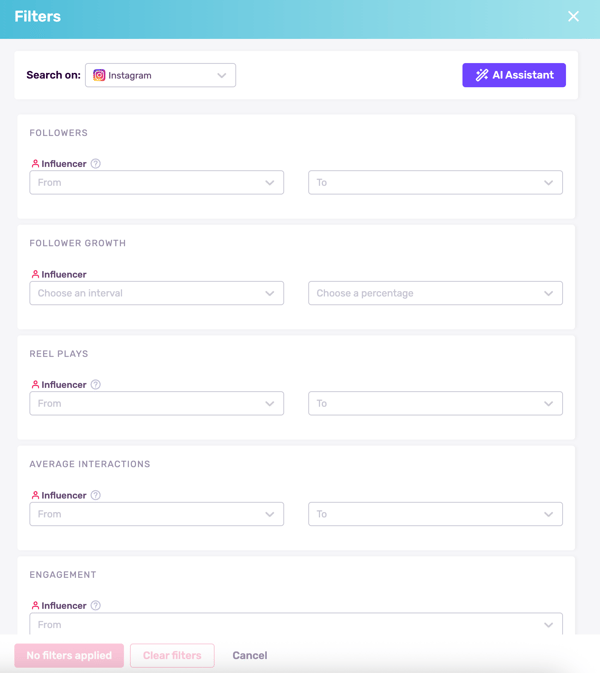
Task: Launch the AI Assistant
Action: click(514, 75)
